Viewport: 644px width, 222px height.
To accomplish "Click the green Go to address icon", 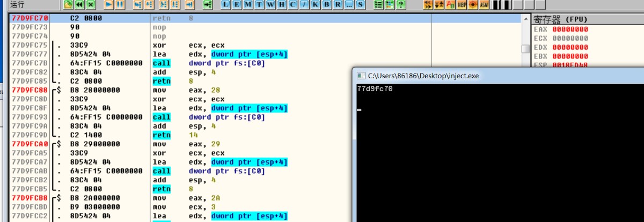I will click(208, 4).
